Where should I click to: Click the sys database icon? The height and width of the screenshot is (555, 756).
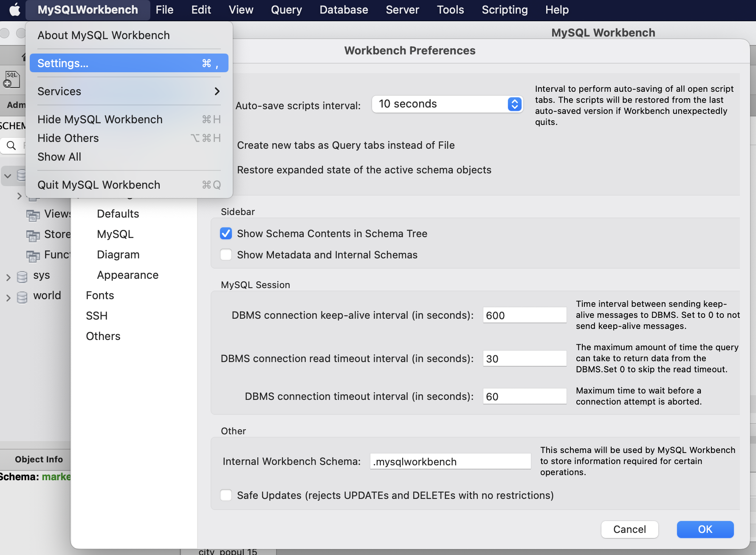tap(22, 277)
